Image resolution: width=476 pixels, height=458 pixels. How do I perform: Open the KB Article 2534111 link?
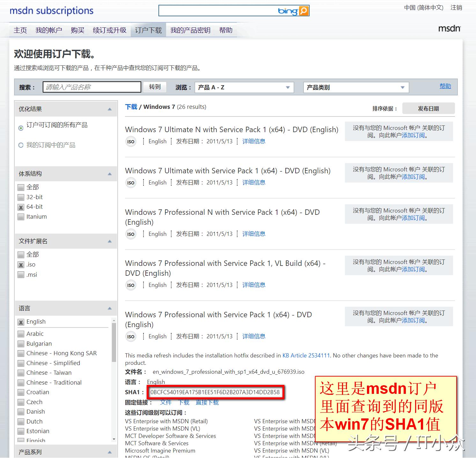click(305, 355)
